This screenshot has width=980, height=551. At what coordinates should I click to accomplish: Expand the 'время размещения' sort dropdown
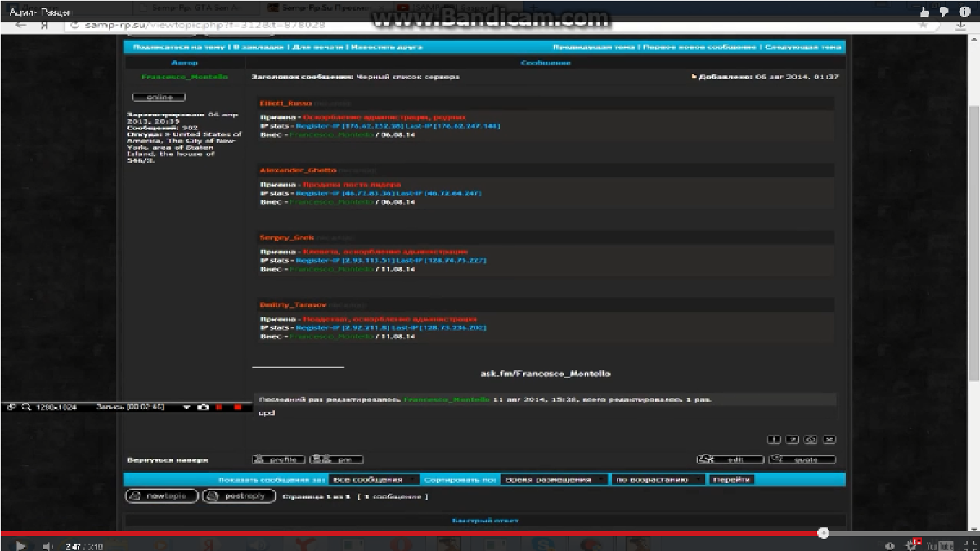(x=553, y=479)
